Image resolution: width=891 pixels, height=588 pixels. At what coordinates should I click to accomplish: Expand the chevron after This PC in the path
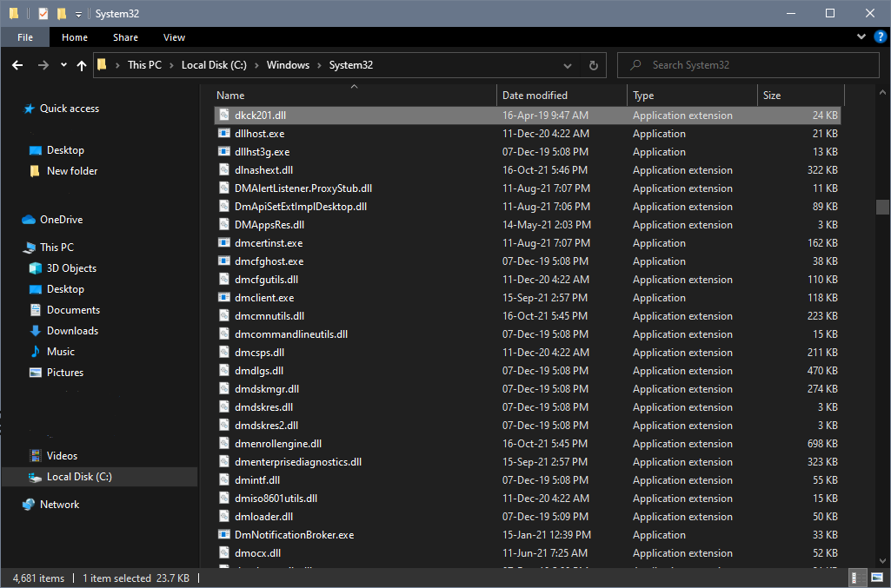[171, 65]
